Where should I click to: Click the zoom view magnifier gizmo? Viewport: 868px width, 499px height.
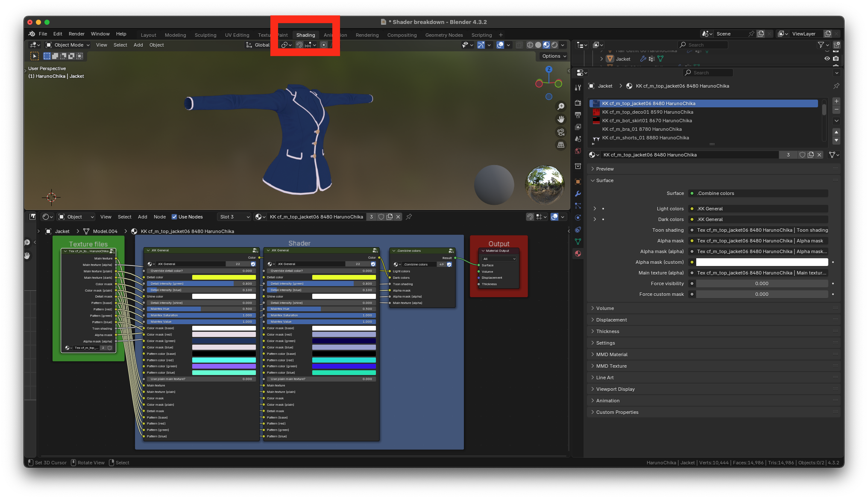point(560,106)
